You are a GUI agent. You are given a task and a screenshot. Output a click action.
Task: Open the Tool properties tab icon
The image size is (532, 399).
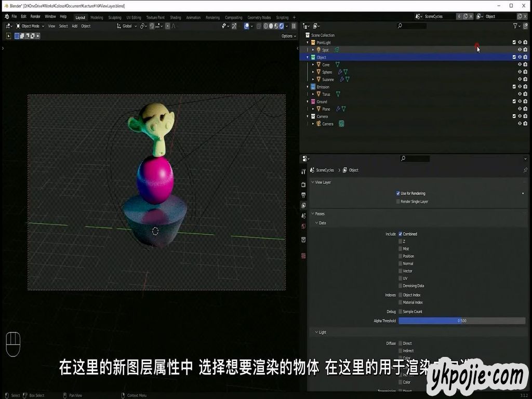pyautogui.click(x=303, y=171)
